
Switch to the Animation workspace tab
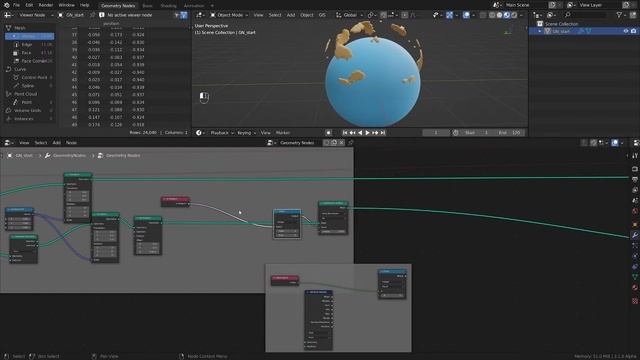click(x=194, y=6)
